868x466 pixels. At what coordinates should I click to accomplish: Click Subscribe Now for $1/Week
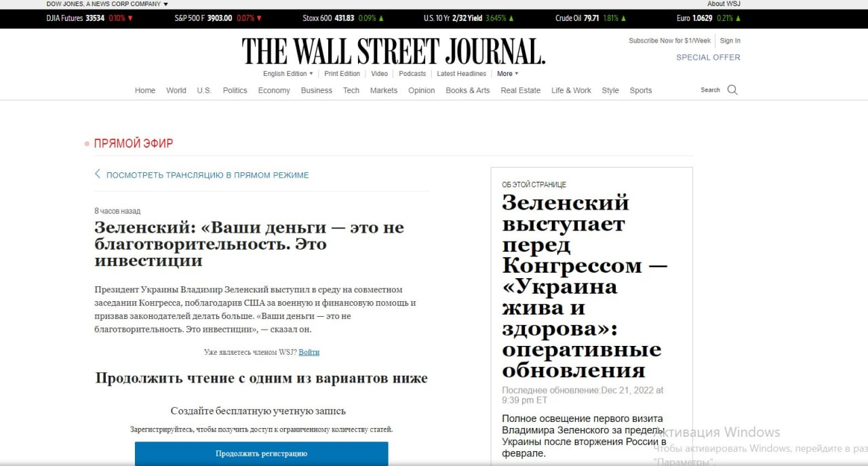tap(670, 41)
